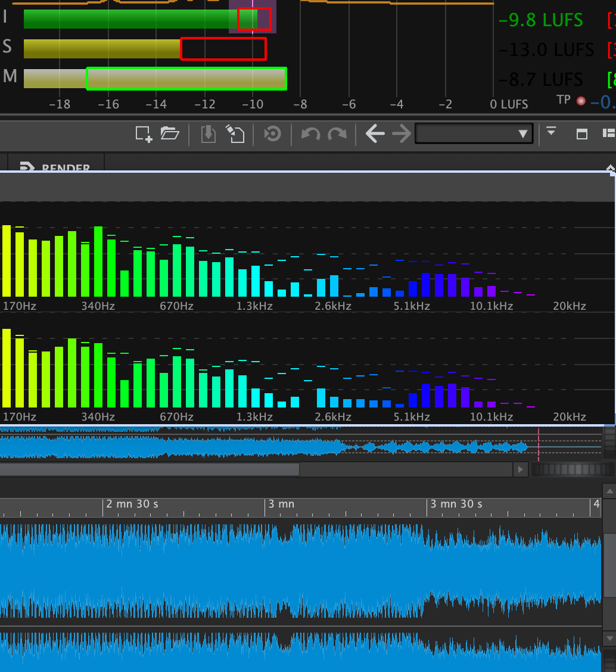Navigate backward with the left arrow
Screen dimensions: 616x672
tap(375, 133)
